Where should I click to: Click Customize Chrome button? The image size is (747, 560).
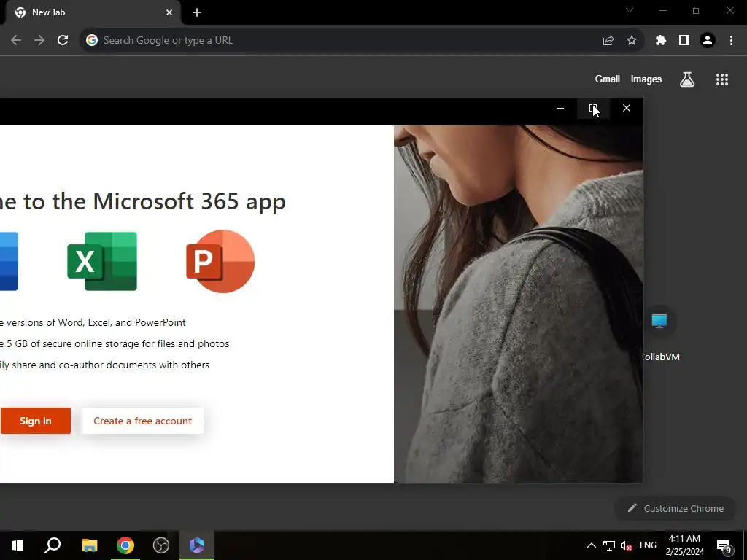[x=676, y=508]
